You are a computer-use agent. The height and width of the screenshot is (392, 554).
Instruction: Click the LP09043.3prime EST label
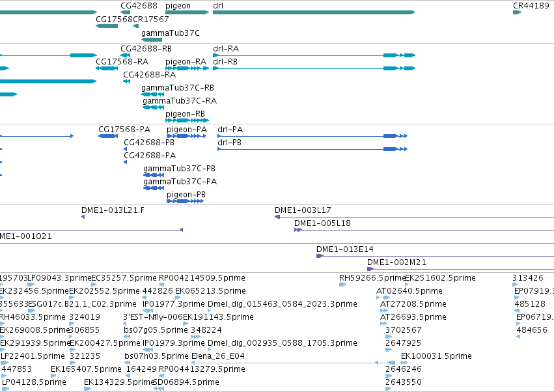(x=59, y=278)
